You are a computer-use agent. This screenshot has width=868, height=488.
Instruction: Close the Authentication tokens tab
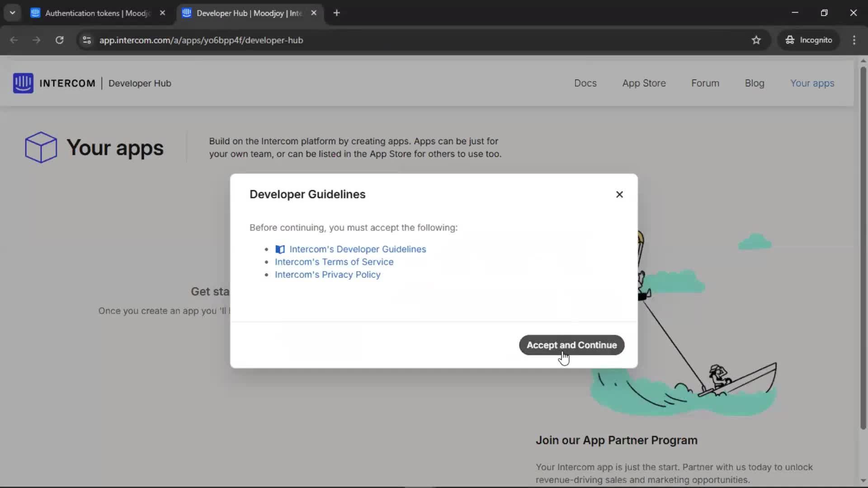162,13
